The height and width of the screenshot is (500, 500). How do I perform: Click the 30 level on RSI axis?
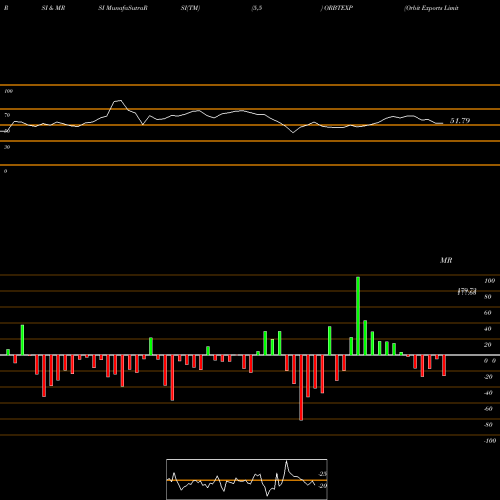point(7,147)
